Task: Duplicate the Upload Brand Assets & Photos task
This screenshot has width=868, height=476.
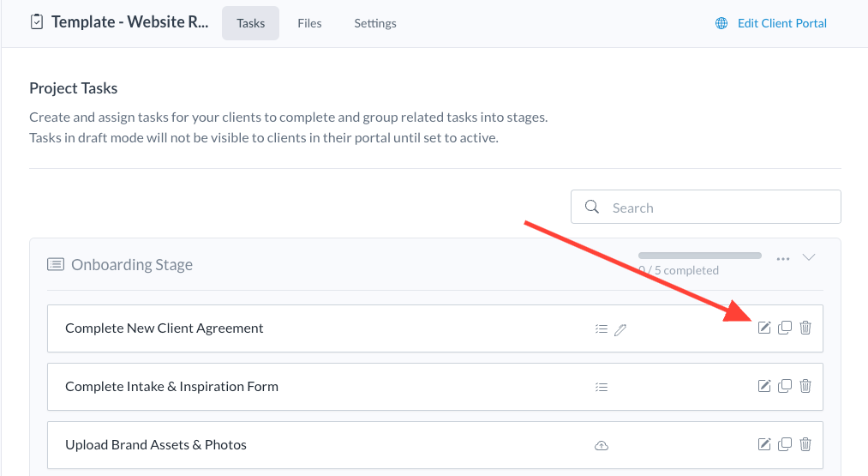Action: coord(785,444)
